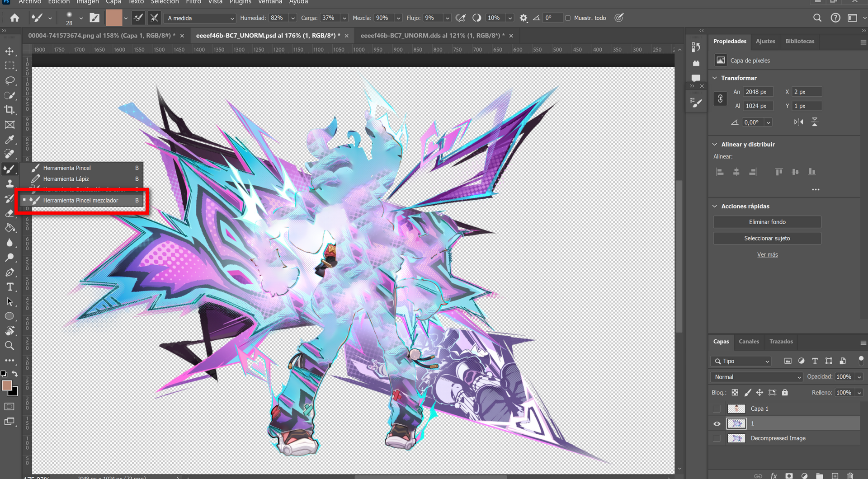
Task: Select the Clone Stamp tool
Action: (9, 184)
